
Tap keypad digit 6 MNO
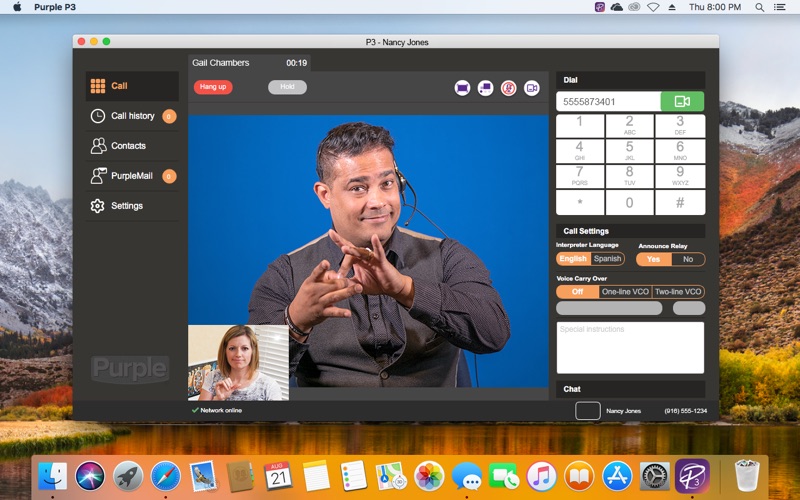[x=680, y=151]
